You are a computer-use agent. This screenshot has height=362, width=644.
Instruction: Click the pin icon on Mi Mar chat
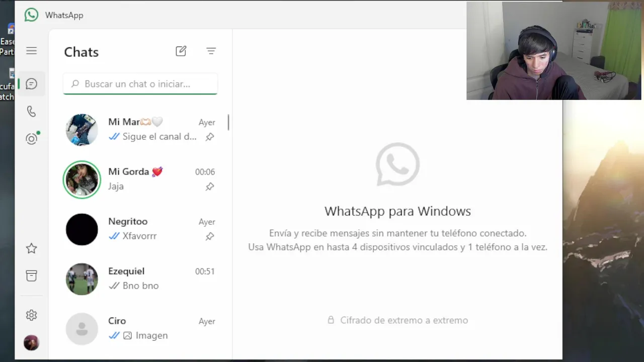[210, 137]
